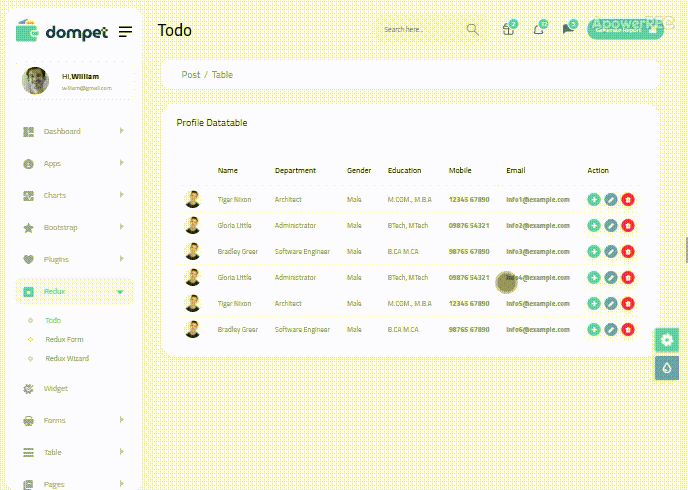
Task: Click the delete trash for info6@example.com row
Action: point(628,329)
